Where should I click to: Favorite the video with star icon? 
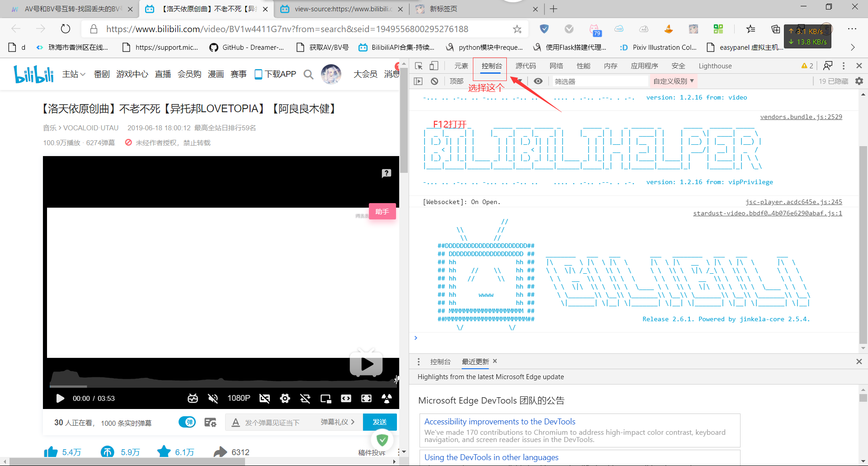(x=164, y=452)
